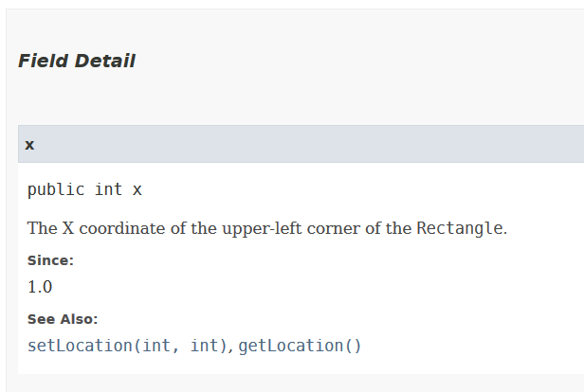Click the variable name x in the declaration
The image size is (584, 392).
[137, 189]
